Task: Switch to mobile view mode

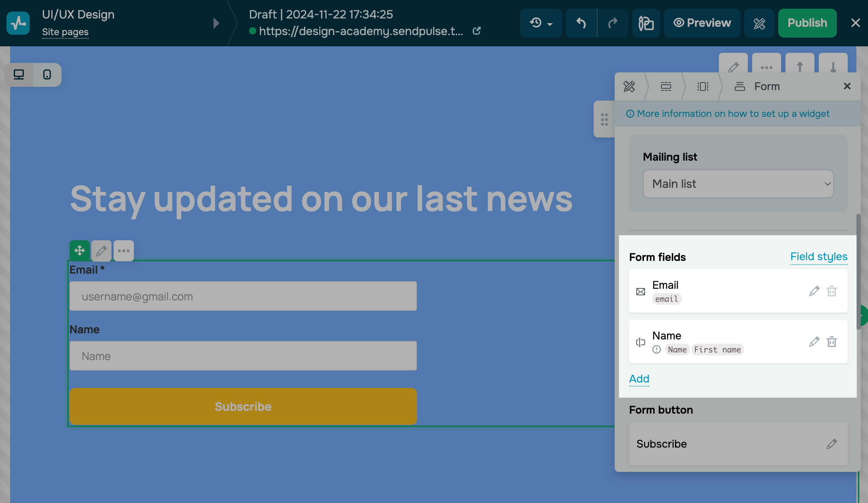Action: click(47, 75)
